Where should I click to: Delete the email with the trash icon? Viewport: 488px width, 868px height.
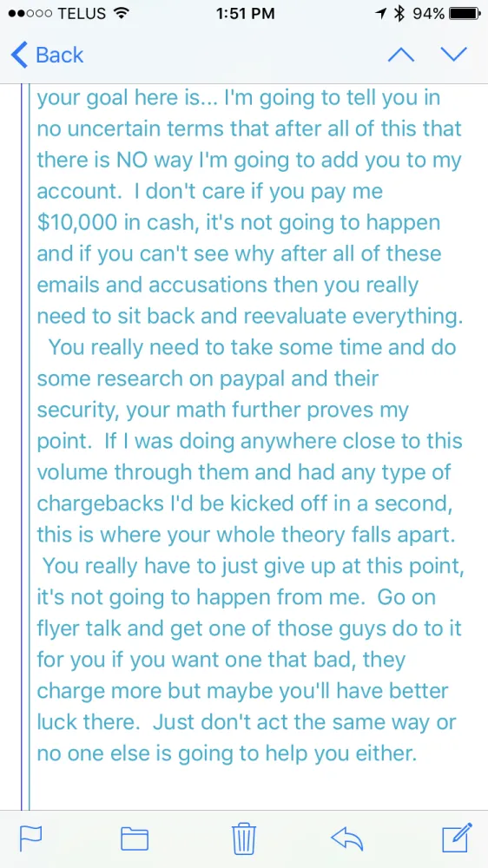(244, 838)
